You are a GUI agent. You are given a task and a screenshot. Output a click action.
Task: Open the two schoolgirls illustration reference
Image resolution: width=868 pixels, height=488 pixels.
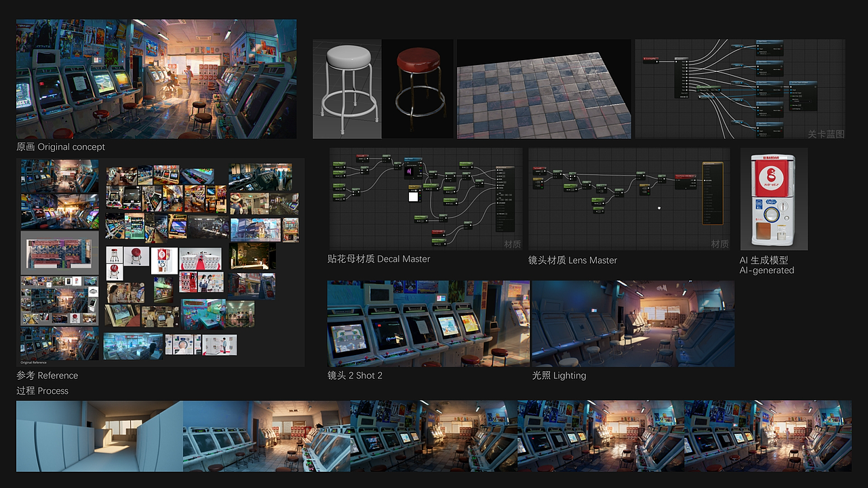click(210, 282)
